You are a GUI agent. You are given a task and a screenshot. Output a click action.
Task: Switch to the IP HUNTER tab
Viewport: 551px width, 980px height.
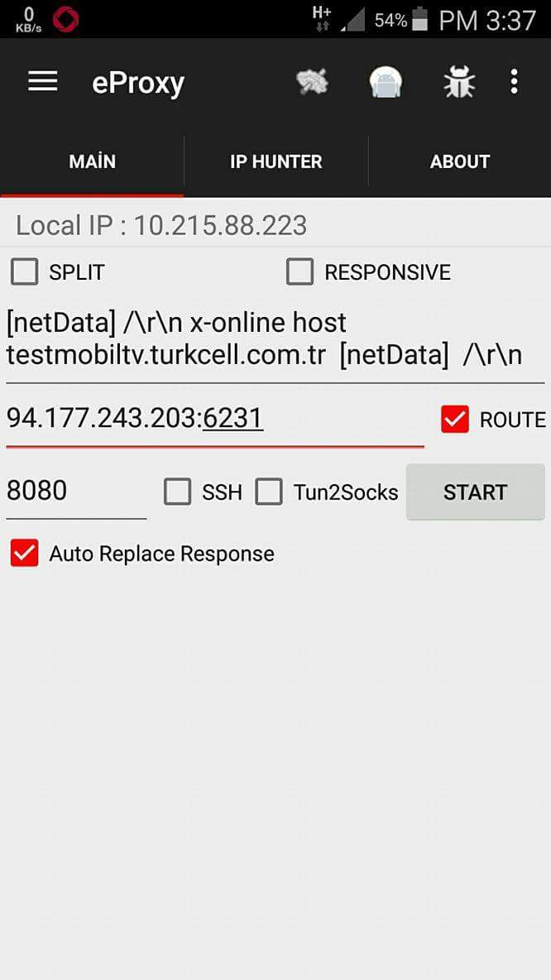(276, 162)
